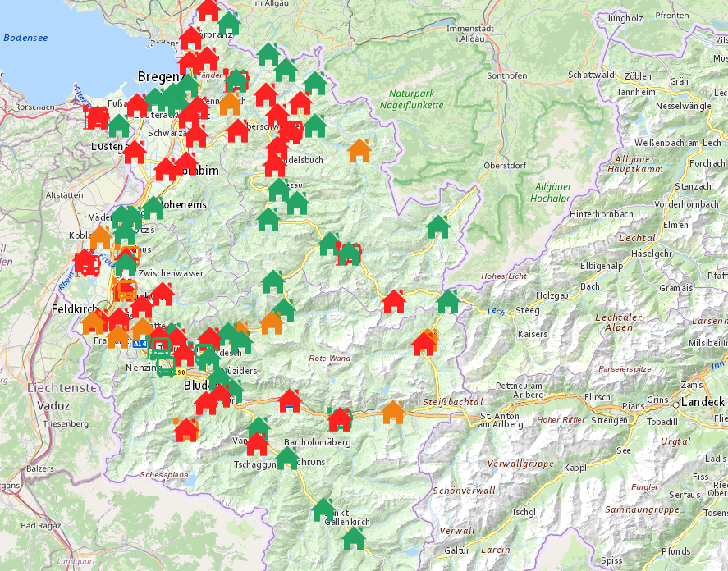728x571 pixels.
Task: Click the red house marker at Tschagguns
Action: (257, 444)
